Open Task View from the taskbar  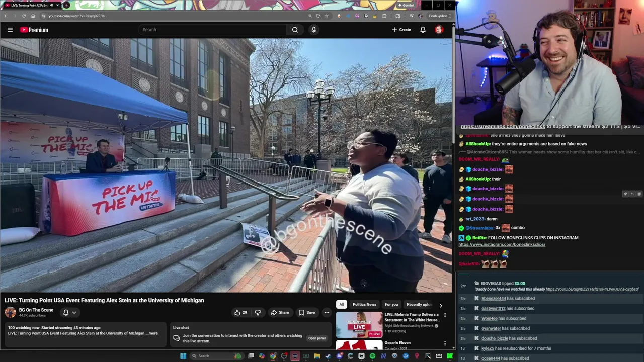pos(251,356)
